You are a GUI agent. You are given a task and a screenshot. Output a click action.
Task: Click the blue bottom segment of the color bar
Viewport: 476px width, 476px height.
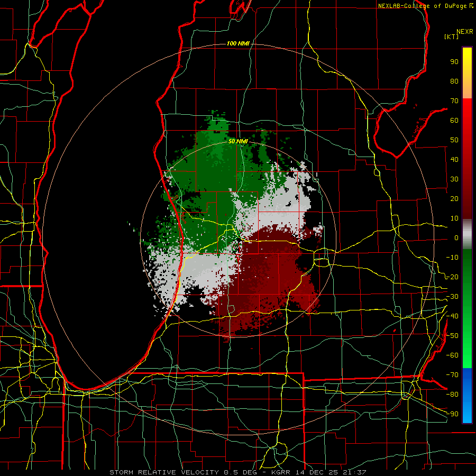467,396
